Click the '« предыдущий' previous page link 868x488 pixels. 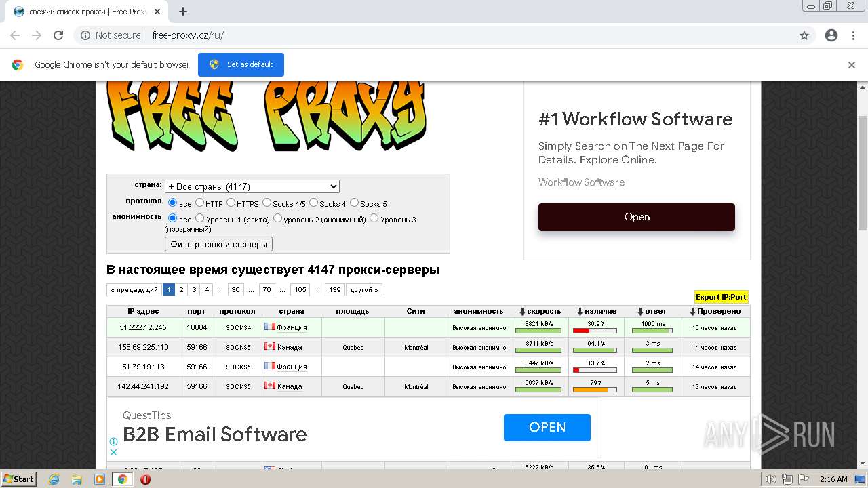(134, 290)
